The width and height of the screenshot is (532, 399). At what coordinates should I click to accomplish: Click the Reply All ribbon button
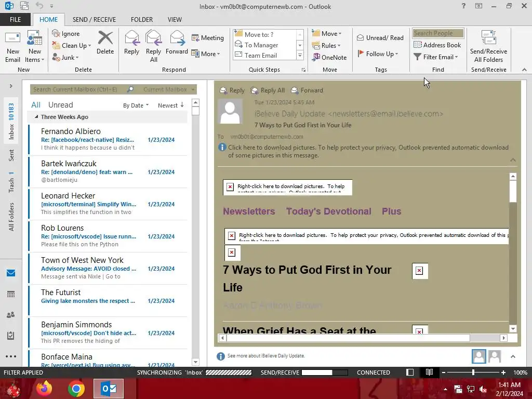click(153, 46)
